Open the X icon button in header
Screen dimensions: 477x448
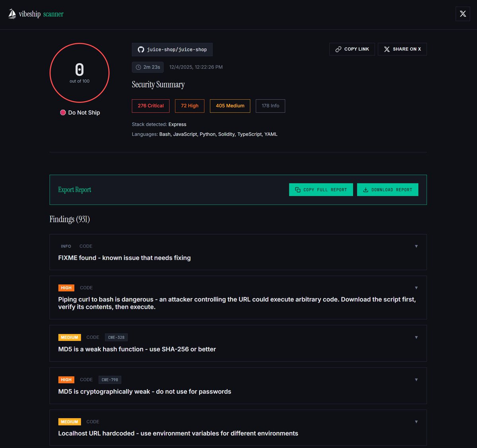[x=463, y=14]
